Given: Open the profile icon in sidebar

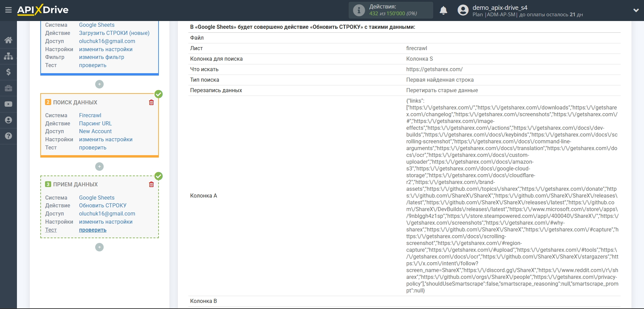Looking at the screenshot, I should tap(8, 120).
